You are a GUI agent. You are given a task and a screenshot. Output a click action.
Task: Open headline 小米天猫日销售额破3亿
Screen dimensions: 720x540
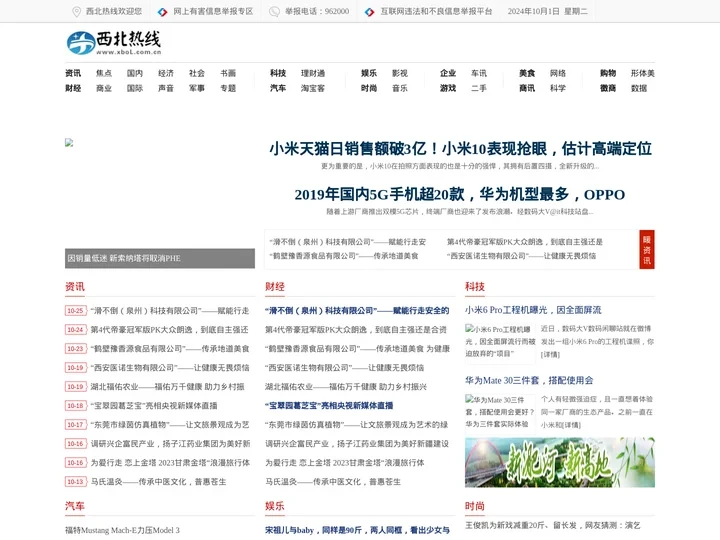(460, 149)
